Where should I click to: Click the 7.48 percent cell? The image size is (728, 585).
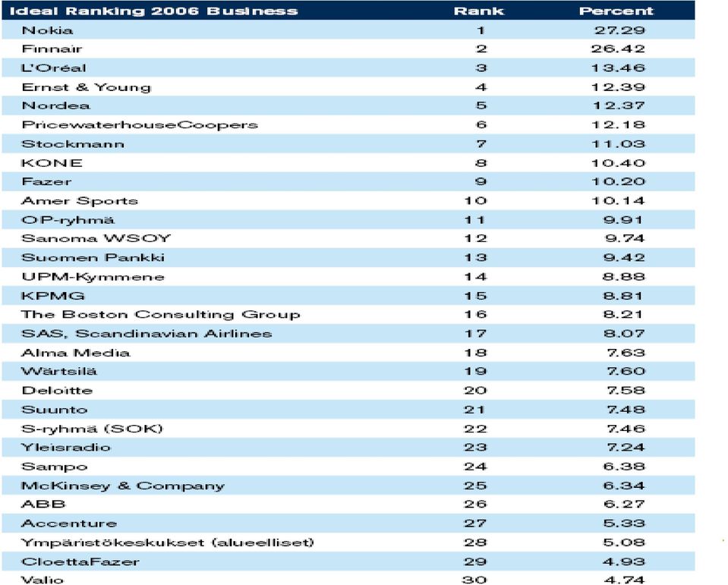pyautogui.click(x=626, y=410)
